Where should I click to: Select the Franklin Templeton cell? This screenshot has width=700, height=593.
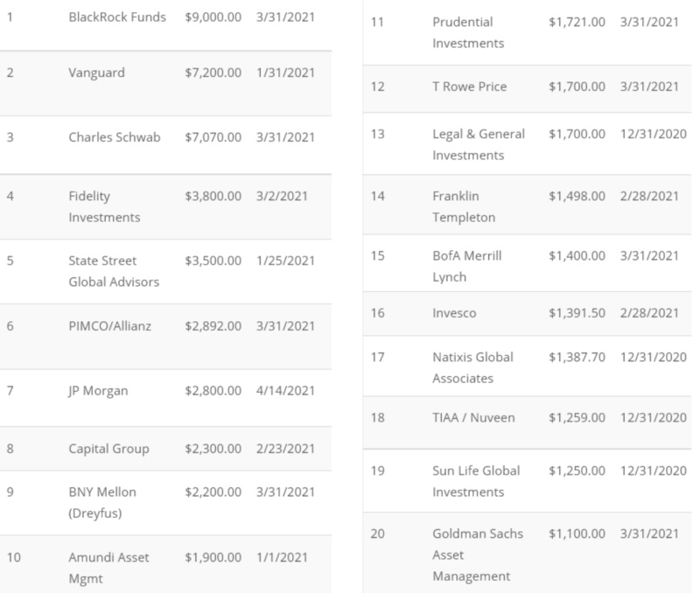[464, 206]
